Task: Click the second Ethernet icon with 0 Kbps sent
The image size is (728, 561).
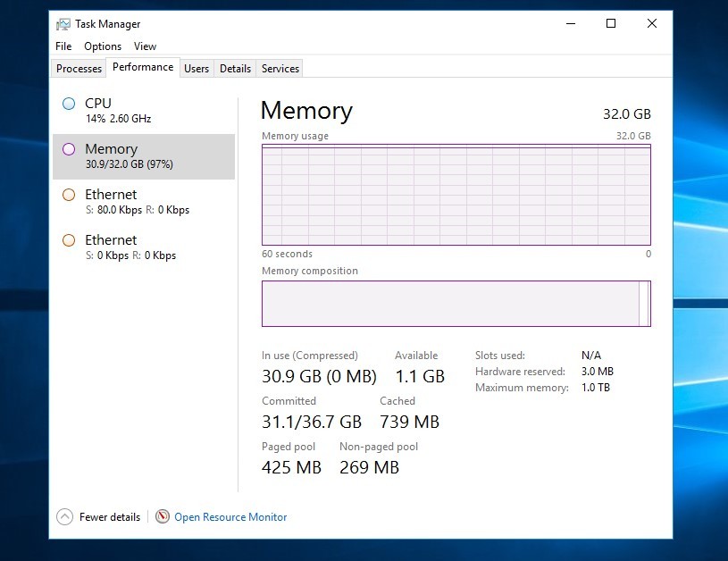Action: [69, 240]
